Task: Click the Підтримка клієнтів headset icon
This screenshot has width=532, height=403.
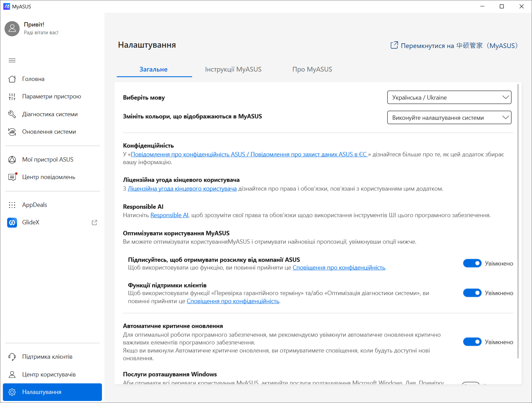Action: click(12, 357)
